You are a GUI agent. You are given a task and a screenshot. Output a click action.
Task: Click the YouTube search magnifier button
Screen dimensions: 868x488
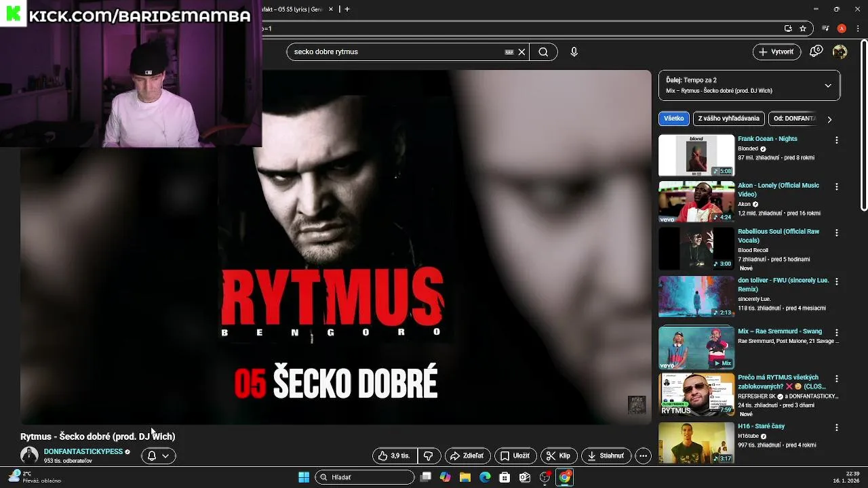point(543,52)
